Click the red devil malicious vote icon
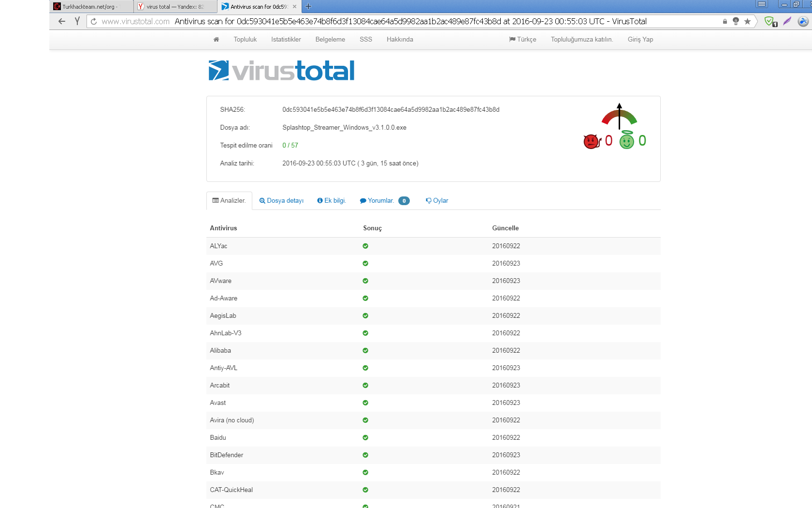The height and width of the screenshot is (508, 812). pos(592,141)
